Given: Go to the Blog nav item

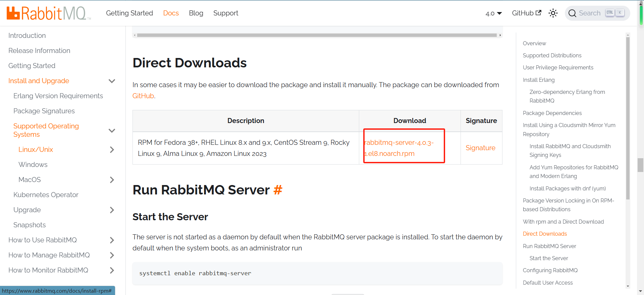Looking at the screenshot, I should (196, 13).
